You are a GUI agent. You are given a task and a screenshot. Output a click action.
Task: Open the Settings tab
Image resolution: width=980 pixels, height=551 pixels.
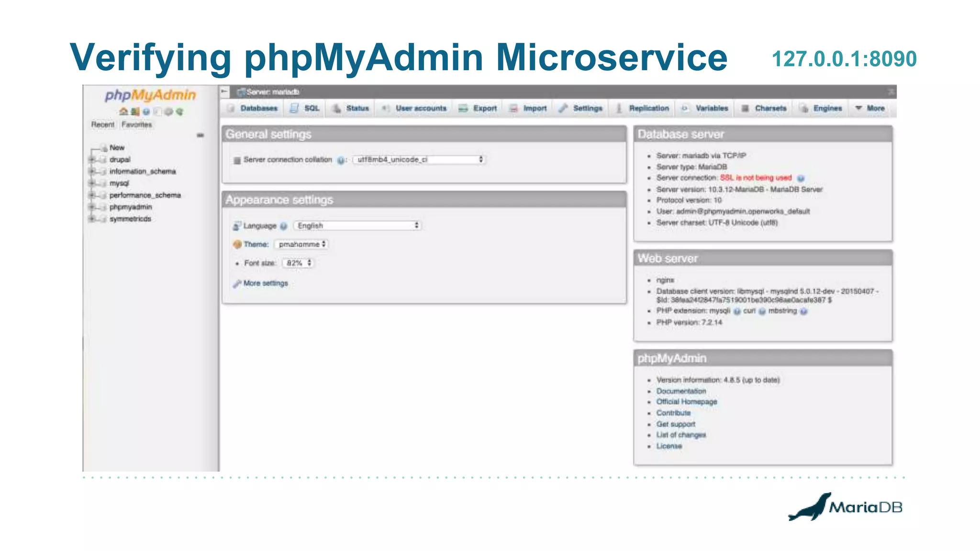[581, 109]
